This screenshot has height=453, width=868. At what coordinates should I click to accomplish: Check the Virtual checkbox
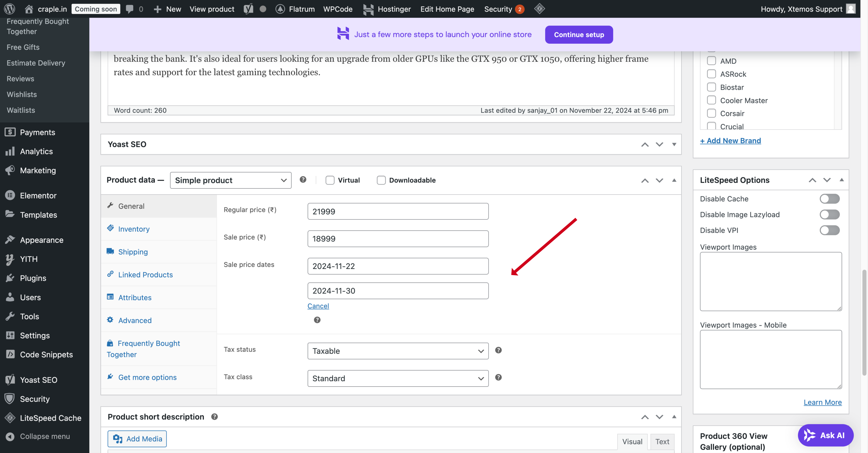[x=330, y=180]
